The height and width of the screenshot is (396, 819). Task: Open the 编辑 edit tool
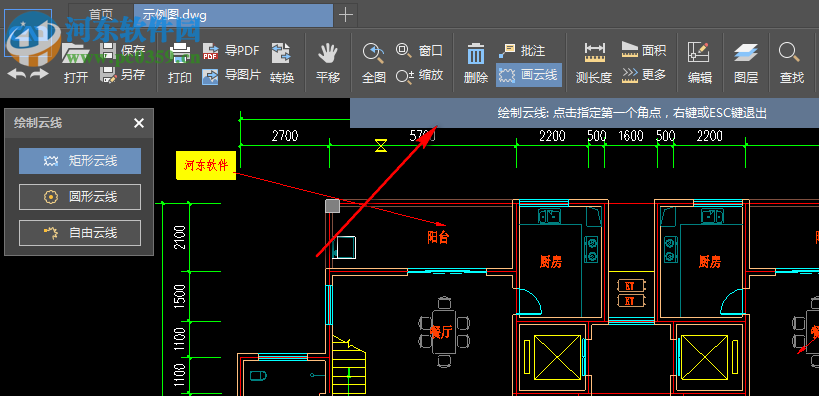point(699,64)
